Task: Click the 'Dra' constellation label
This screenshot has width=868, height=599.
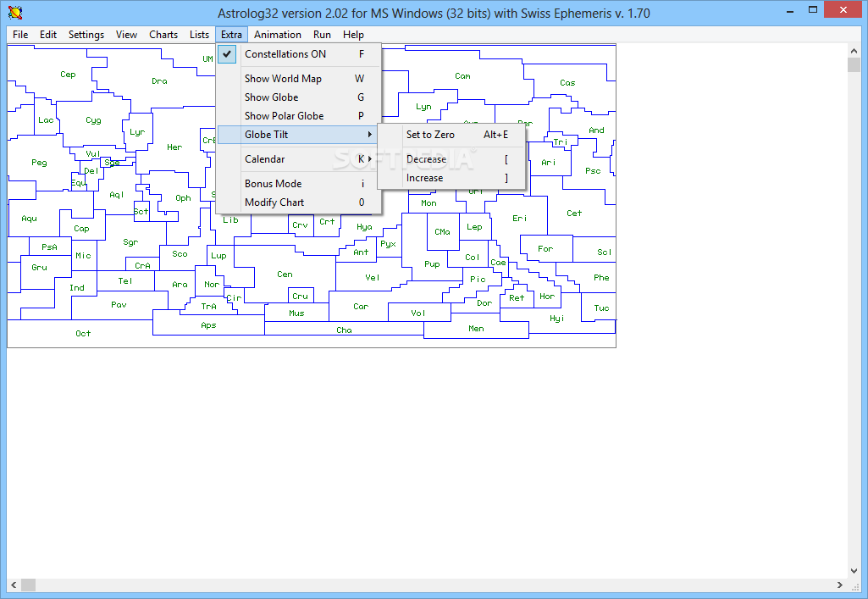Action: (x=159, y=80)
